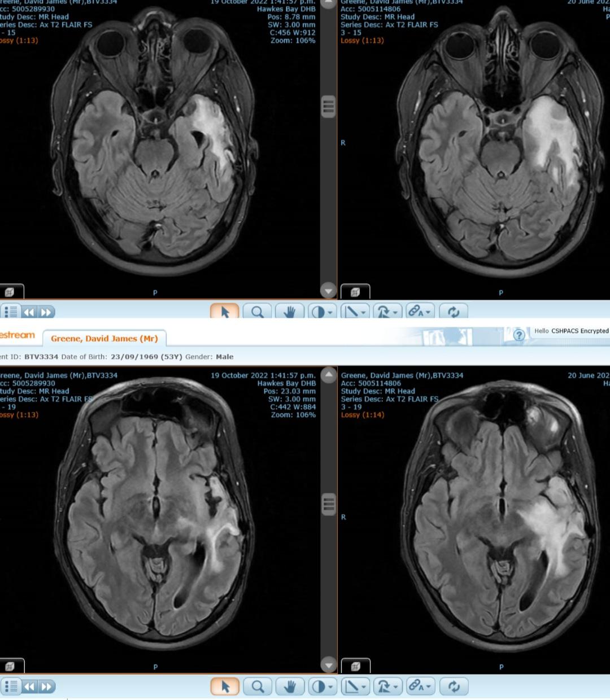Click the help question mark icon
Image resolution: width=610 pixels, height=700 pixels.
tap(518, 335)
